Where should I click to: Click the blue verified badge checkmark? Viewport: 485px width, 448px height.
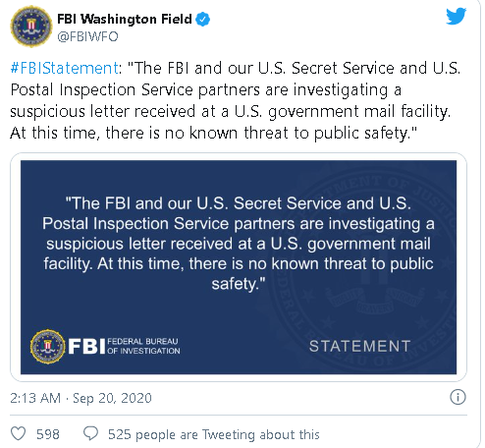[203, 20]
